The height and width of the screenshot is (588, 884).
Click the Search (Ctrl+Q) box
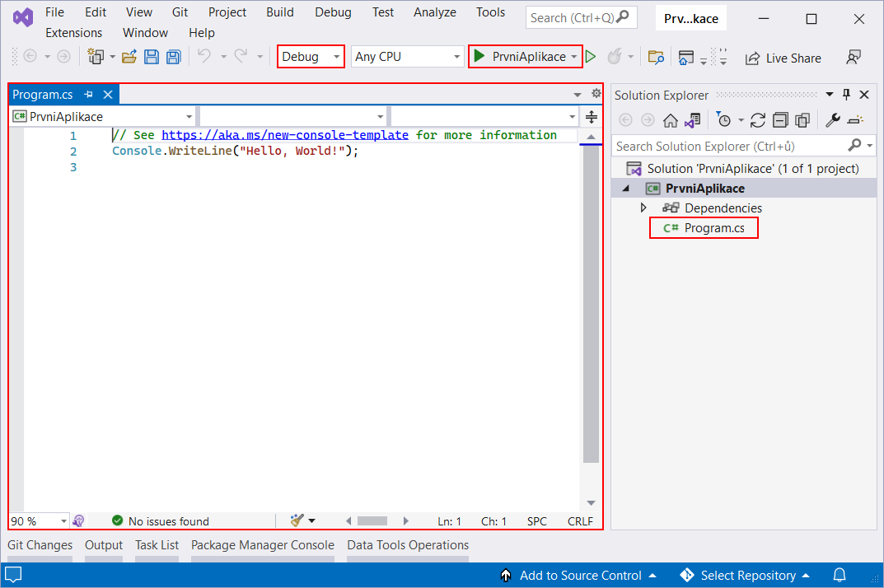(582, 17)
